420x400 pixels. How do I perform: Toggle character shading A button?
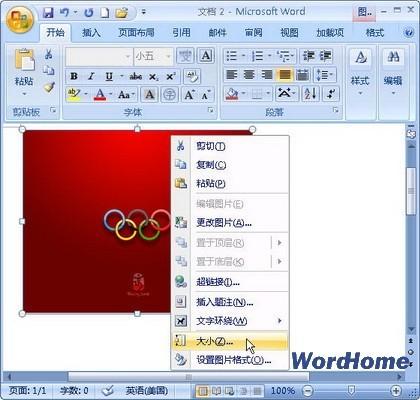149,95
